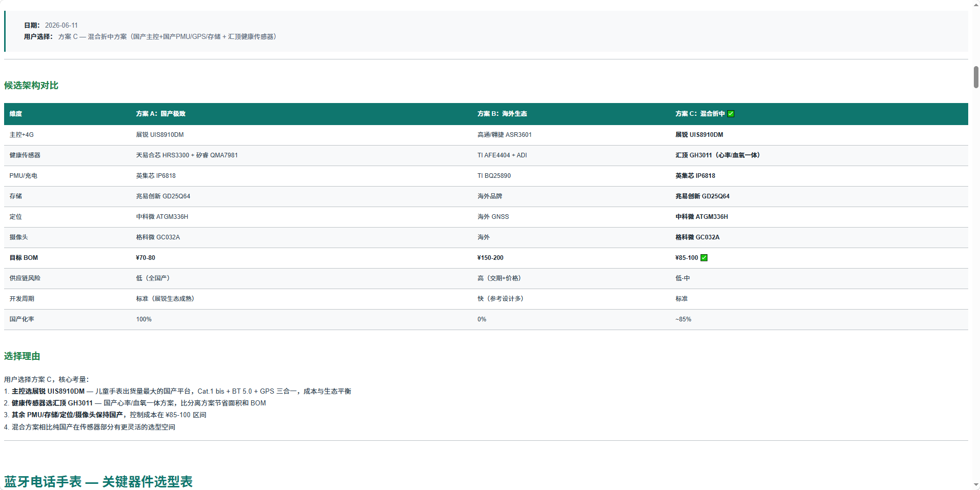Click the 用户选择方案 C，核心考量 line
This screenshot has height=490, width=980.
click(47, 379)
